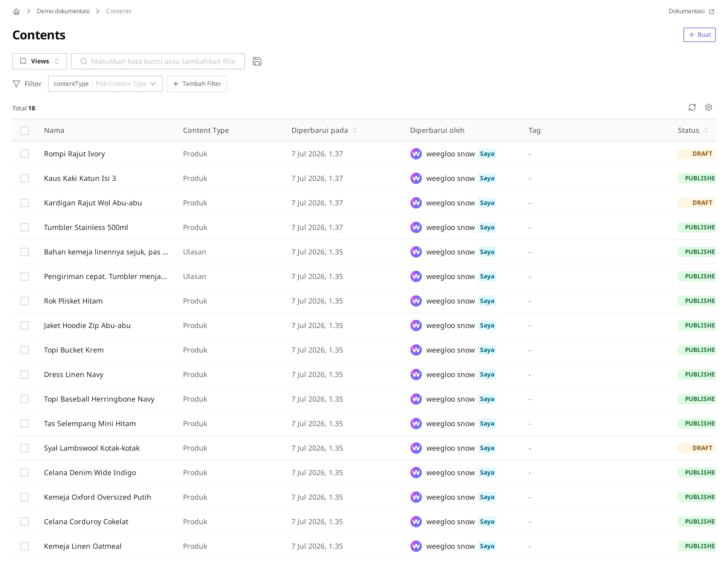Click the Diperbarui oleh column header
The width and height of the screenshot is (728, 562).
[x=437, y=131]
